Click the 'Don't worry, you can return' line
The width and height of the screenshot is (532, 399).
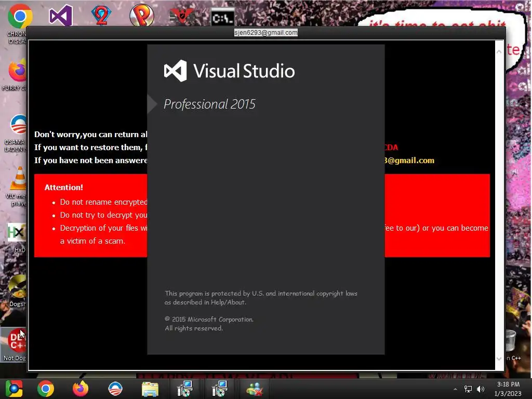[x=90, y=135]
